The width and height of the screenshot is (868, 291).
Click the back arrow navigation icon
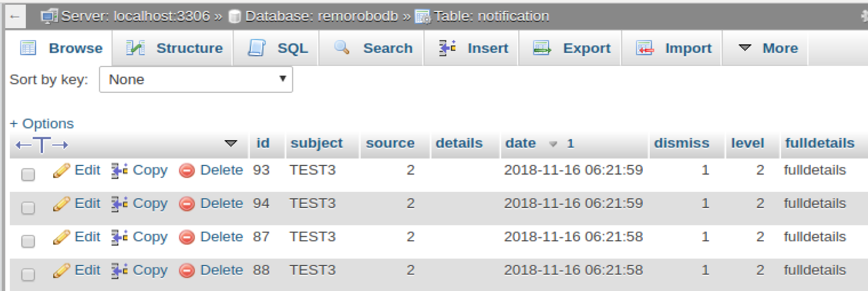tap(15, 17)
